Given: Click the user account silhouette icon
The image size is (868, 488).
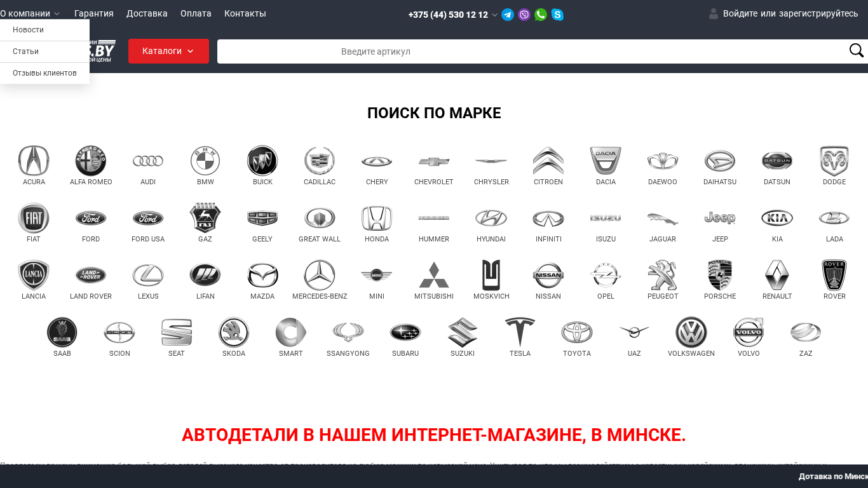Looking at the screenshot, I should (x=714, y=13).
